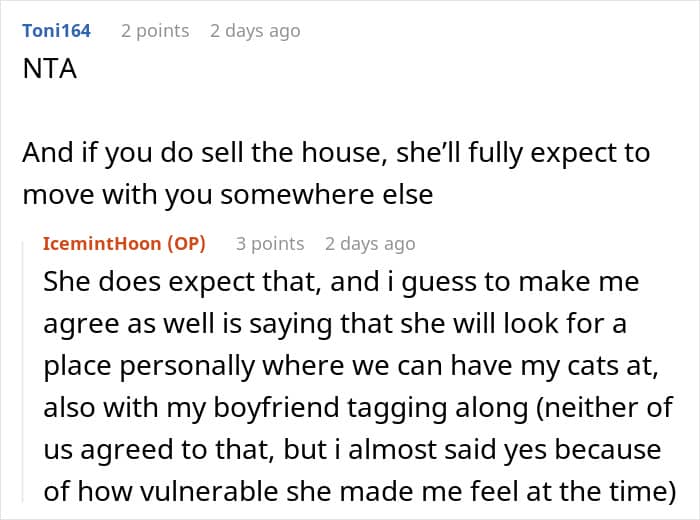Click the line starting "And if you do sell"
Image resolution: width=700 pixels, height=520 pixels.
pyautogui.click(x=336, y=153)
